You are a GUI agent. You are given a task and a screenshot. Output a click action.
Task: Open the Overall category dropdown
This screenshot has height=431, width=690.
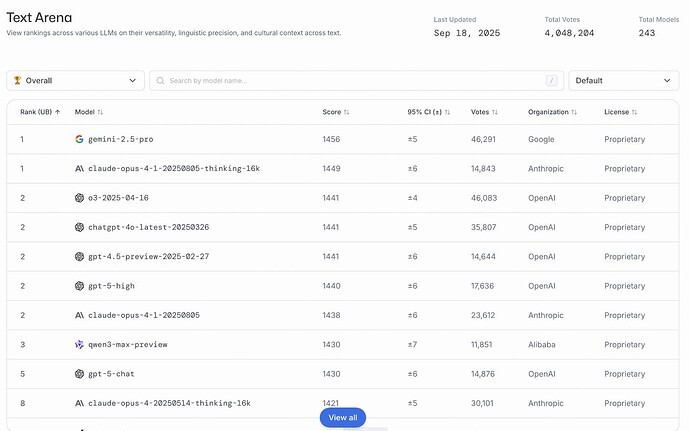tap(75, 81)
